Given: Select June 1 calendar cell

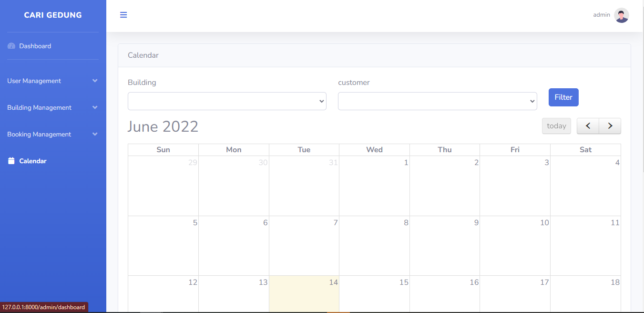Looking at the screenshot, I should click(374, 186).
